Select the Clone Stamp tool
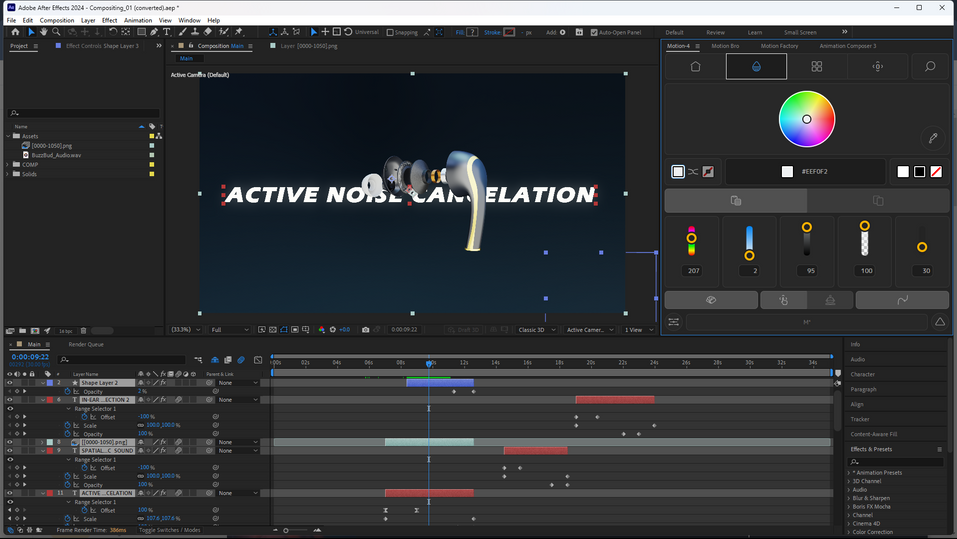The width and height of the screenshot is (957, 539). click(195, 32)
